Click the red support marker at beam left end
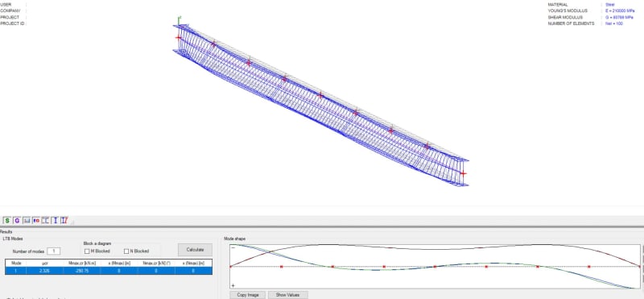This screenshot has width=644, height=299. (178, 37)
